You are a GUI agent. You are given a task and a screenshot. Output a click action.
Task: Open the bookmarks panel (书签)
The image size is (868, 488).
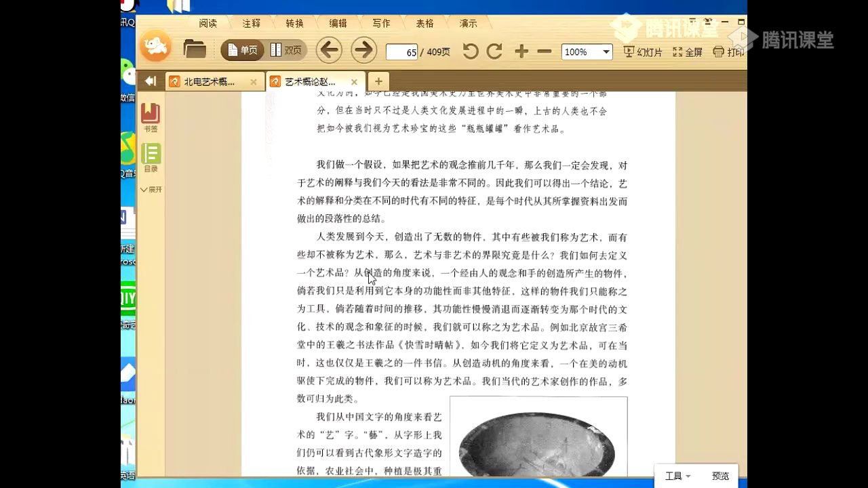coord(151,118)
